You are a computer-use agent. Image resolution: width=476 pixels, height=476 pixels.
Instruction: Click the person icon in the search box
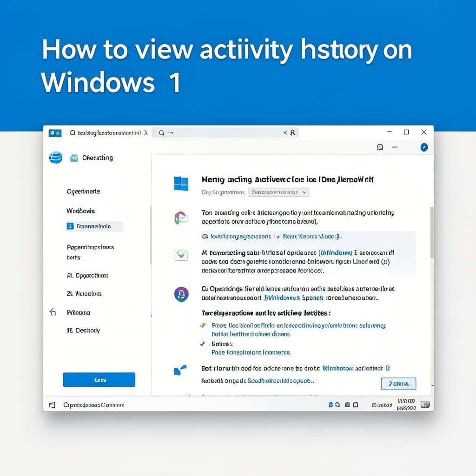(x=293, y=132)
